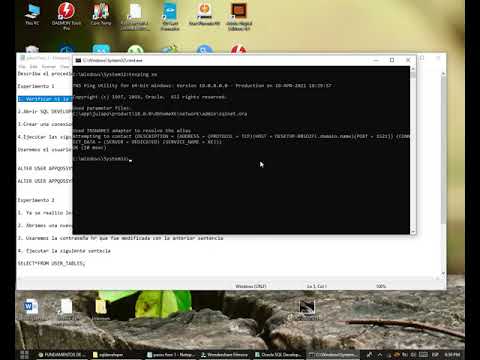Switch to Wondershare Filmora in taskbar
Image resolution: width=480 pixels, height=360 pixels.
click(224, 355)
